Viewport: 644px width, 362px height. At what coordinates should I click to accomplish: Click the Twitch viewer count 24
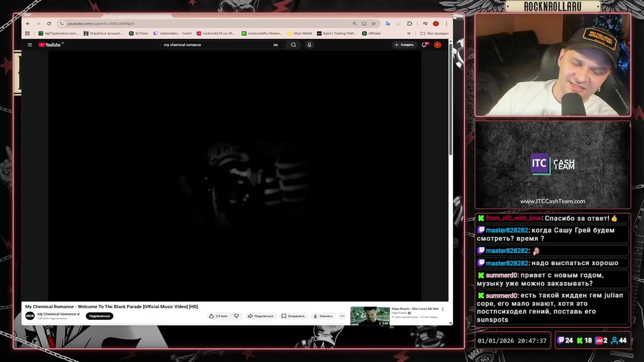[x=566, y=340]
